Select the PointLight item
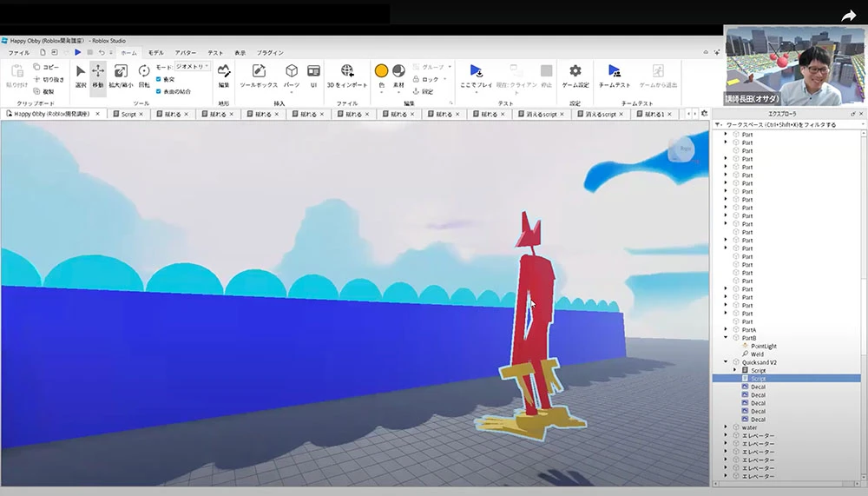Image resolution: width=868 pixels, height=496 pixels. pyautogui.click(x=763, y=346)
